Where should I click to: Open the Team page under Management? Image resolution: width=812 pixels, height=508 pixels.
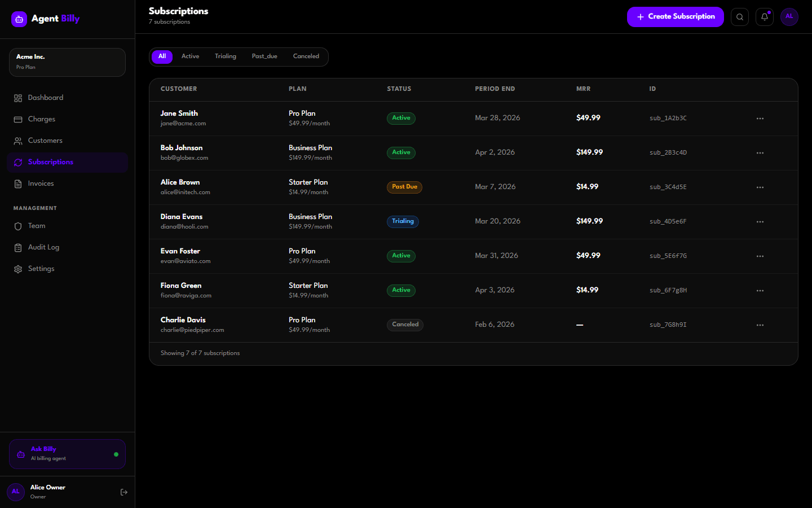36,226
